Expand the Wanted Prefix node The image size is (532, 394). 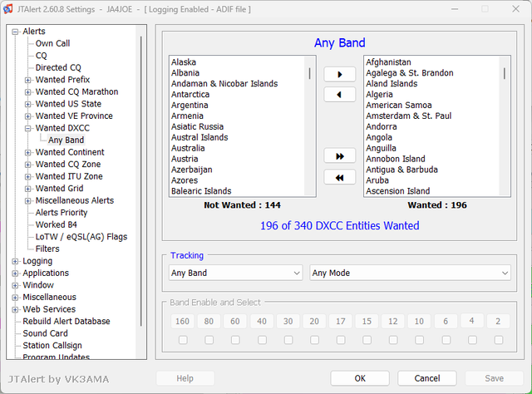(27, 80)
